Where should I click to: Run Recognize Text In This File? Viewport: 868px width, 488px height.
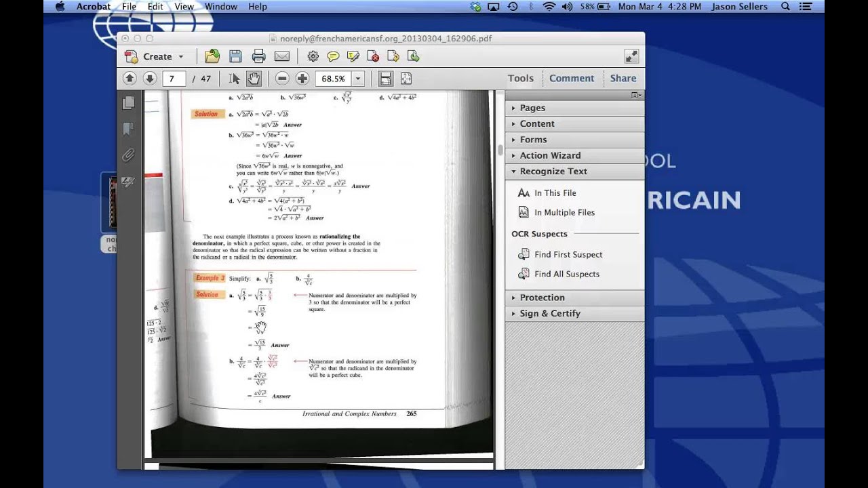[x=547, y=193]
